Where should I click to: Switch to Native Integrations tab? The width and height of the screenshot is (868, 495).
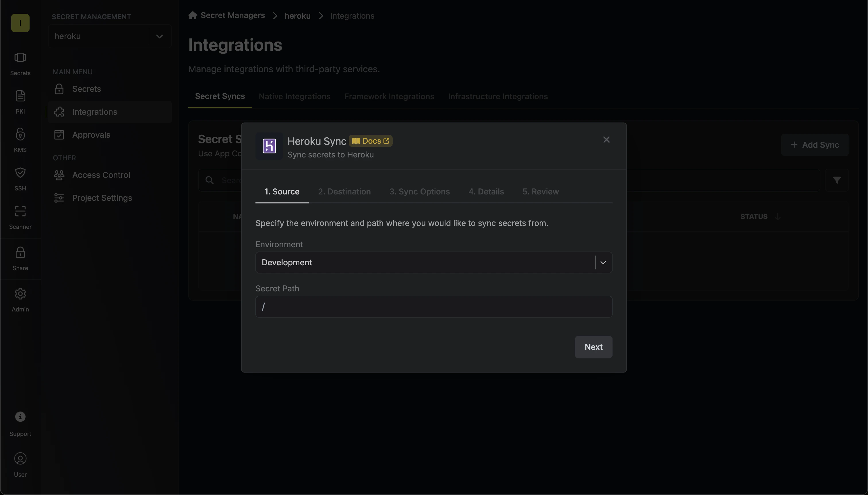point(294,96)
